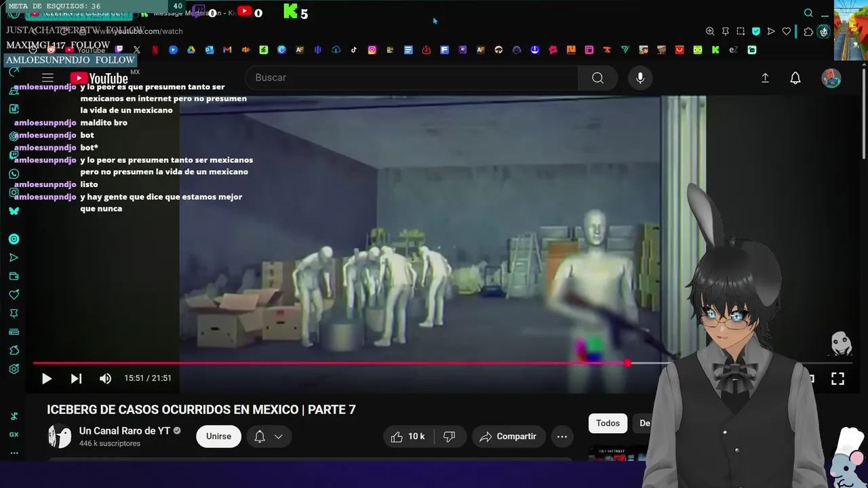The height and width of the screenshot is (488, 868).
Task: Click the send/flow arrow in address bar
Action: pos(771,31)
